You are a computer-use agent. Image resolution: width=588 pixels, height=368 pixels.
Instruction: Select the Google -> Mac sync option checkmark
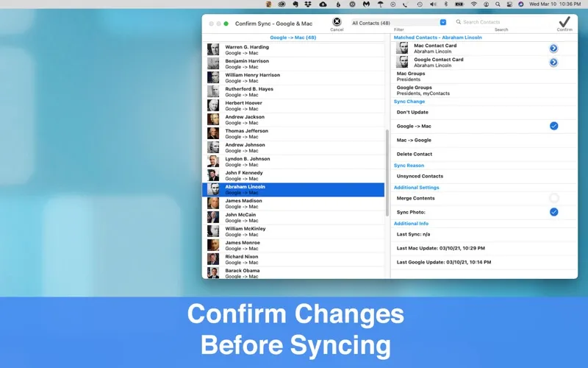coord(553,126)
